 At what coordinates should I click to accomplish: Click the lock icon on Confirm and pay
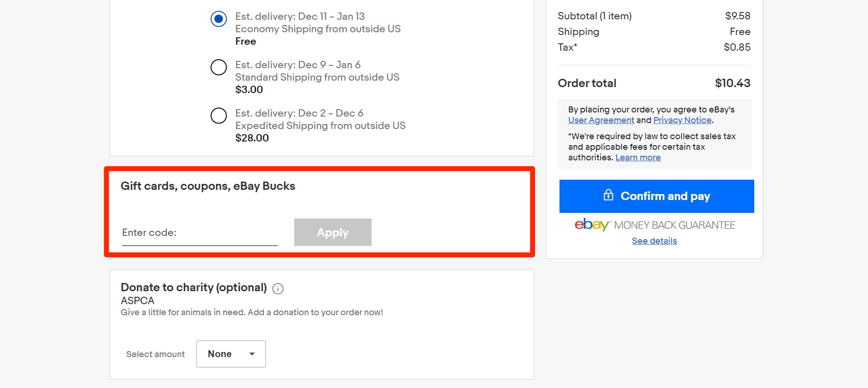[608, 195]
